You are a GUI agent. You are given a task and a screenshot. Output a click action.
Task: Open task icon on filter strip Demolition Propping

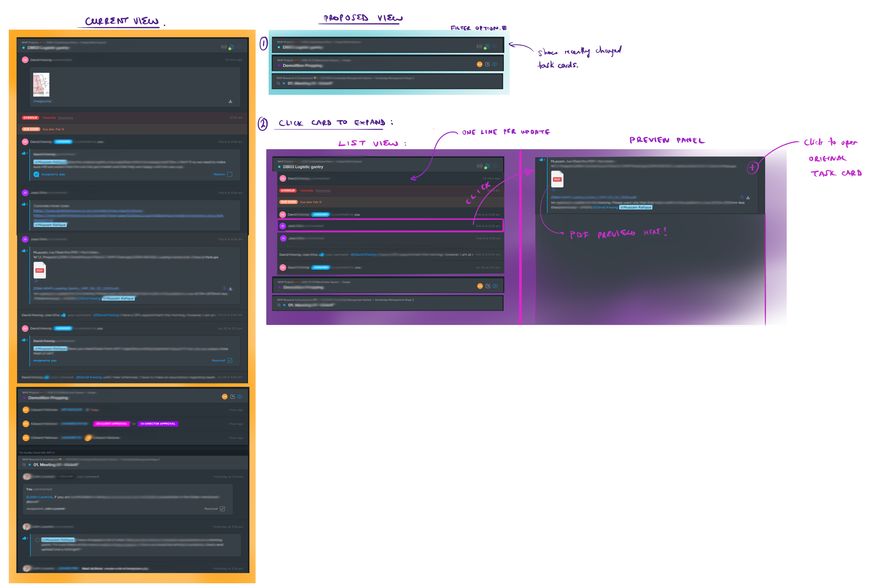click(487, 64)
